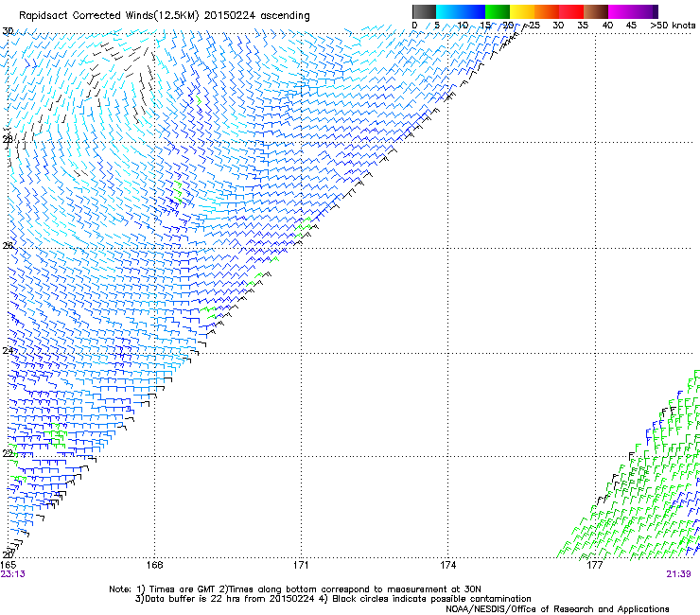
Task: Click the yellow segment of the color bar
Action: click(522, 11)
